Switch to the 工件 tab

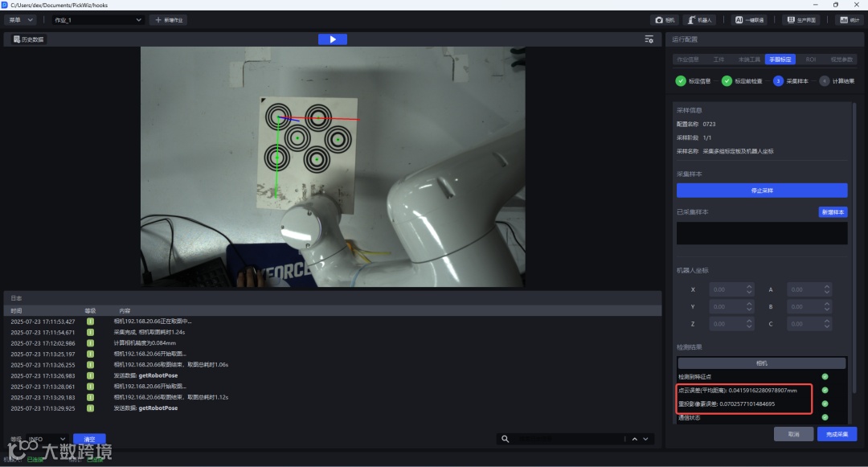point(719,59)
